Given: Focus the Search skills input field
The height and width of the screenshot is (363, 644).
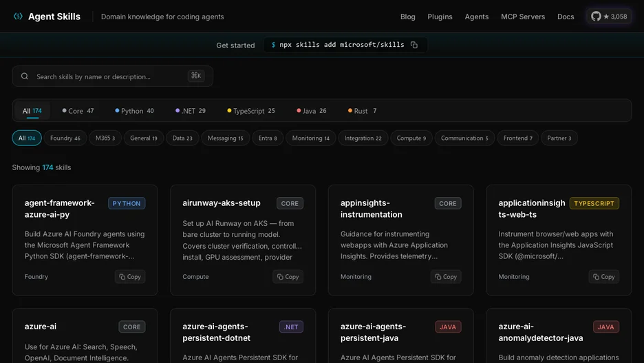Looking at the screenshot, I should pyautogui.click(x=112, y=76).
